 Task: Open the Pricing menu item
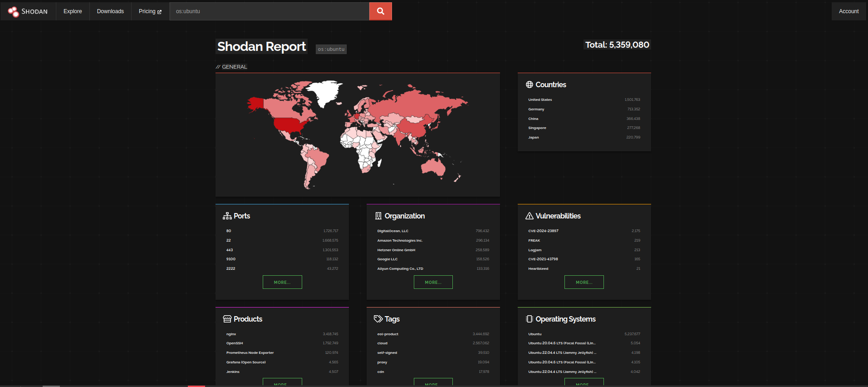[x=150, y=11]
